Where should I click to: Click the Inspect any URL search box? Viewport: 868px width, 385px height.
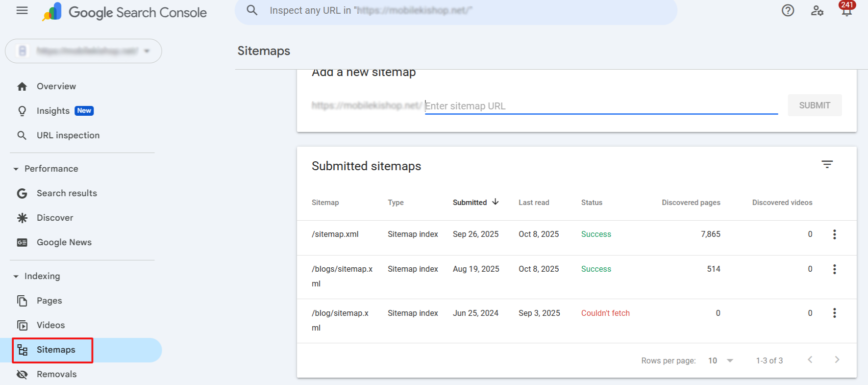456,11
